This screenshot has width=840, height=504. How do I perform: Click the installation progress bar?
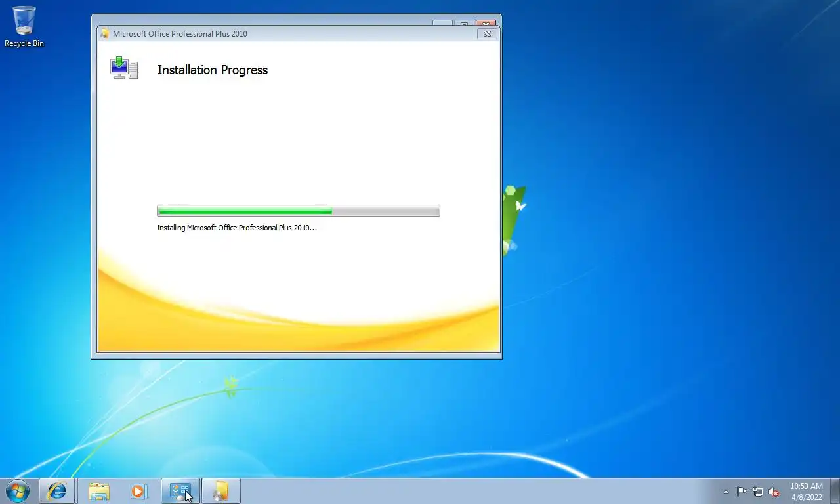[299, 211]
